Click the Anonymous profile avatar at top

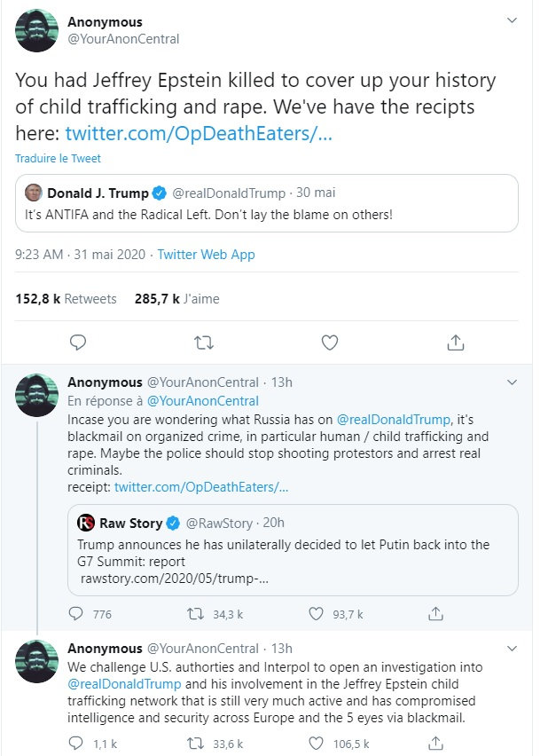tap(37, 31)
